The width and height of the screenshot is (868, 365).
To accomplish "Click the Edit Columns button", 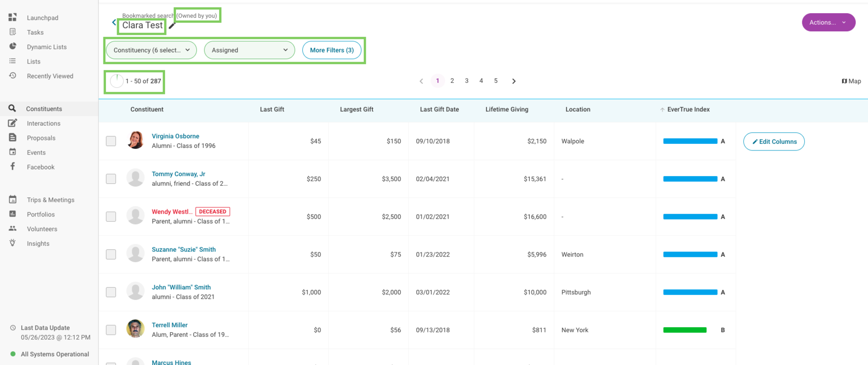I will 774,141.
